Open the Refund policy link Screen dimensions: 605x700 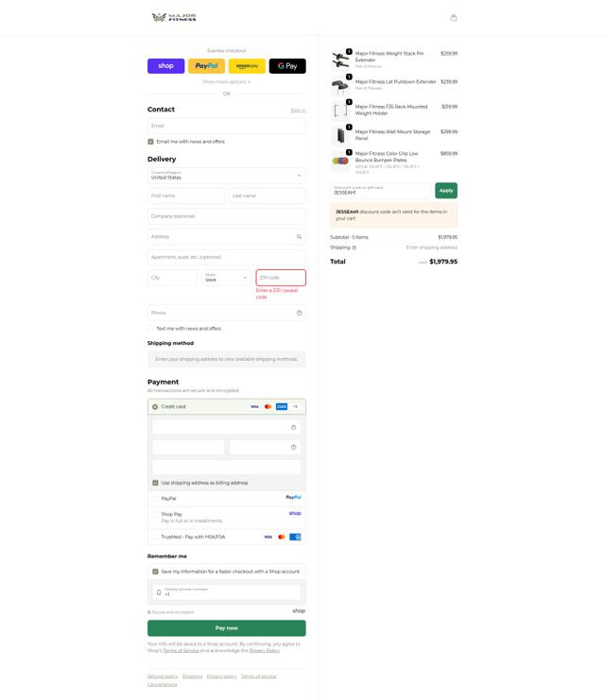[x=163, y=676]
